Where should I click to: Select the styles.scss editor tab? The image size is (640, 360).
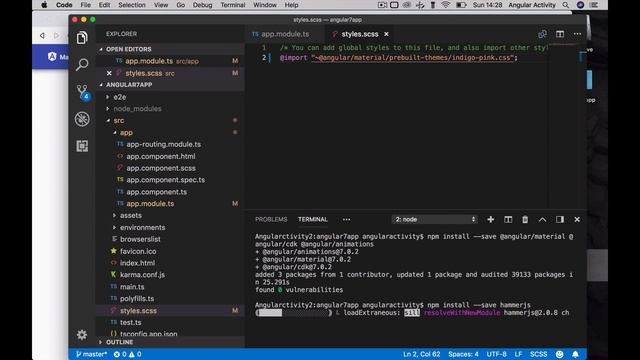(x=360, y=34)
